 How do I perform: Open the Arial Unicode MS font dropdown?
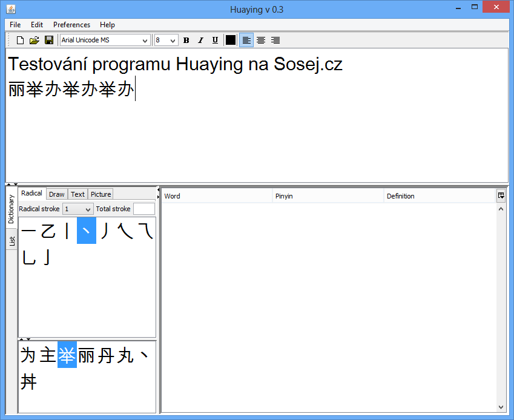105,41
